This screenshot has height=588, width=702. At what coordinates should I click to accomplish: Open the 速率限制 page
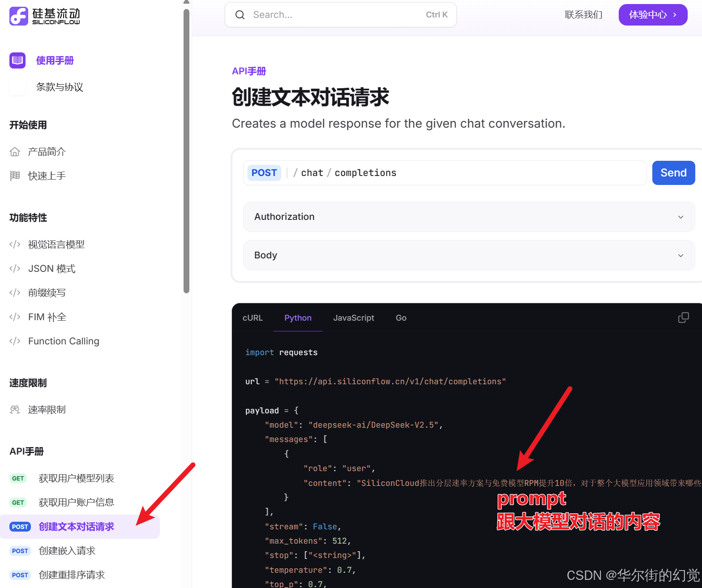pos(47,410)
